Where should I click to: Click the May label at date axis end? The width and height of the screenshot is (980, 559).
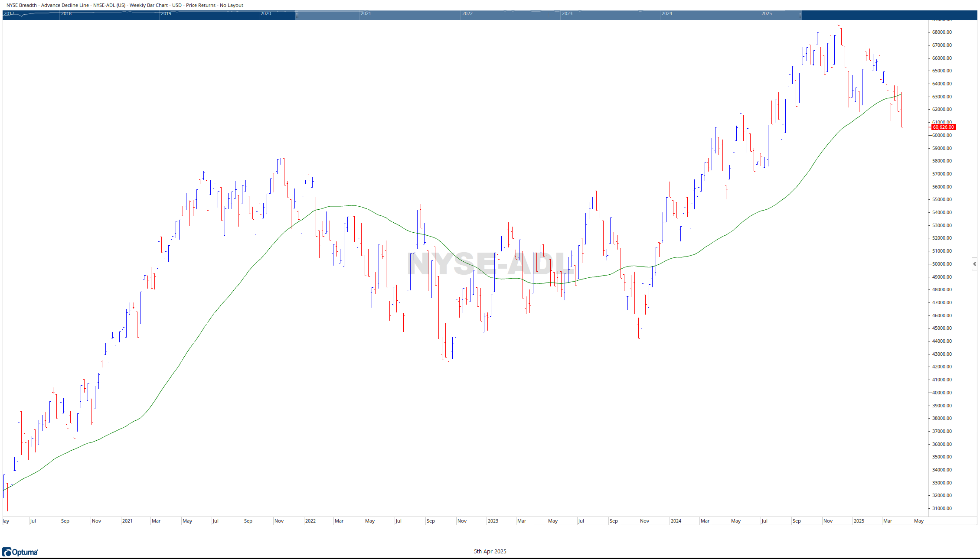(x=918, y=521)
